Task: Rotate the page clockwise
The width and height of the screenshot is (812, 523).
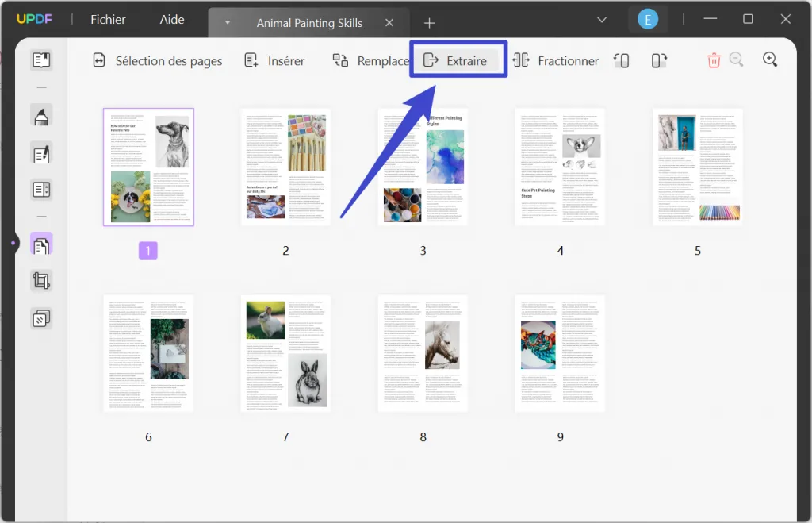Action: click(x=659, y=60)
